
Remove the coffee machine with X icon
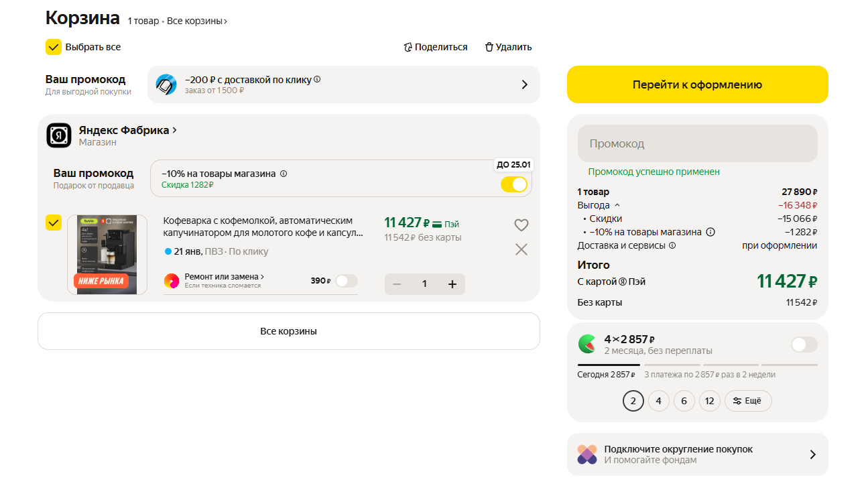[x=521, y=249]
